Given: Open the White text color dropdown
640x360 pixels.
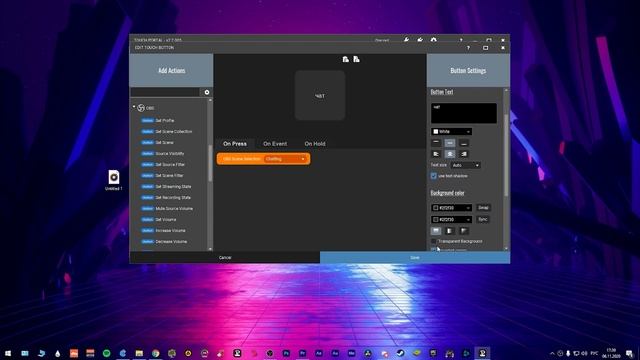Looking at the screenshot, I should point(451,131).
